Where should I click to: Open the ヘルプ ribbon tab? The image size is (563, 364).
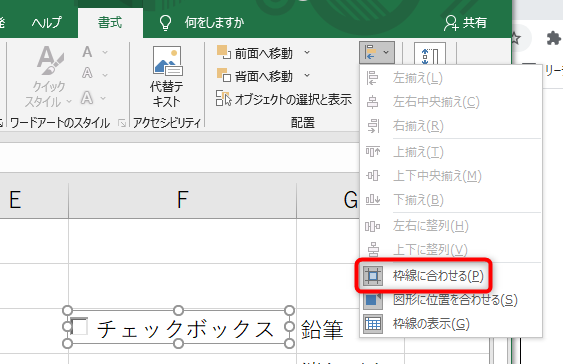46,23
